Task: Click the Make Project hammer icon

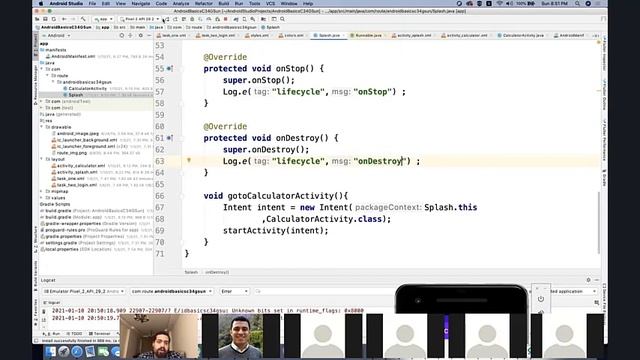Action: 83,19
